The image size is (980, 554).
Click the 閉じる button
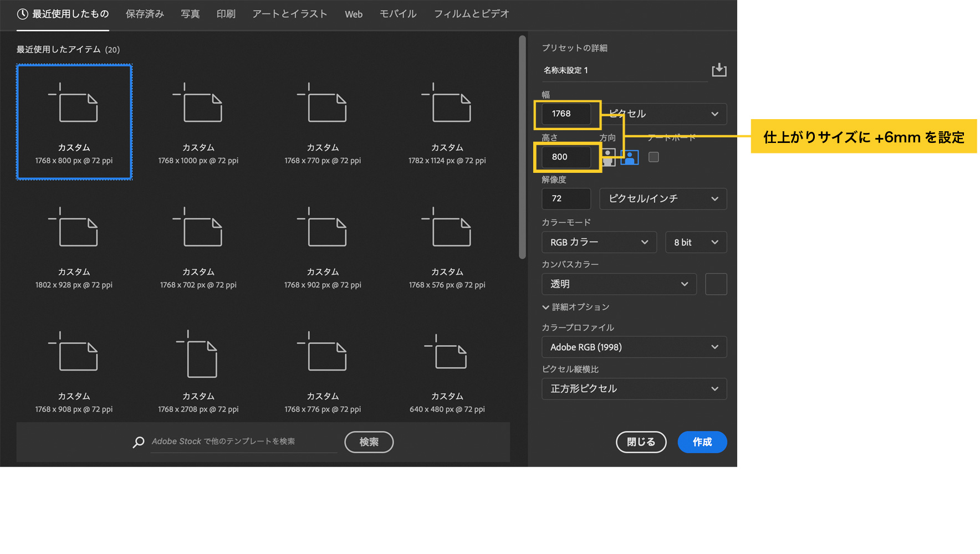(x=641, y=442)
